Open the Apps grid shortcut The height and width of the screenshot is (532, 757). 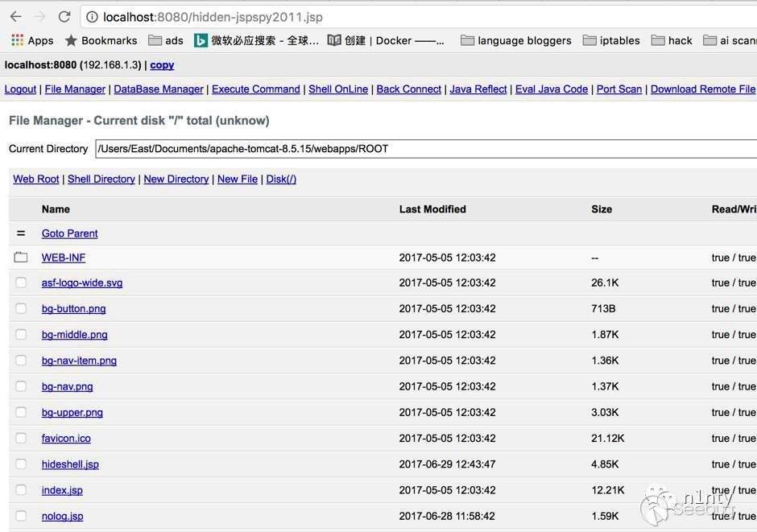point(32,40)
